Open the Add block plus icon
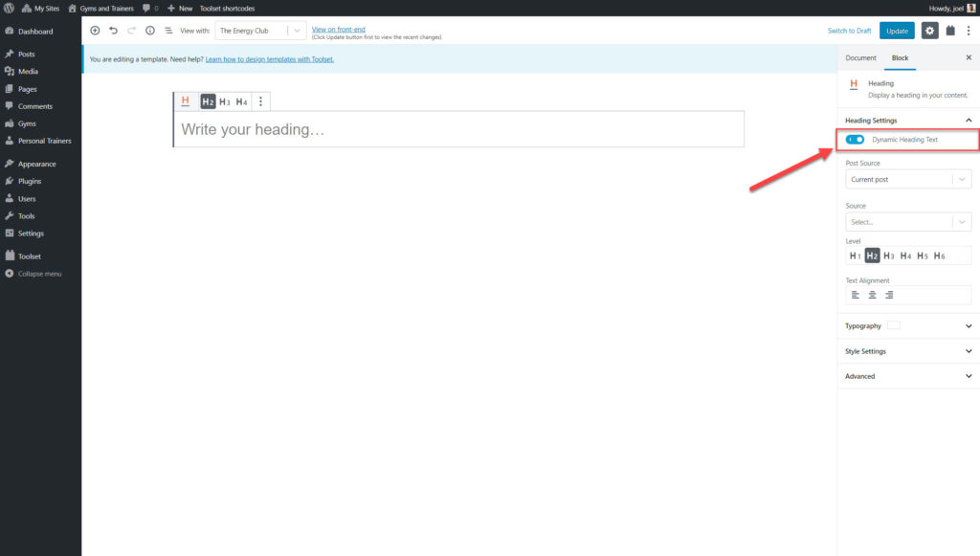980x556 pixels. coord(95,30)
